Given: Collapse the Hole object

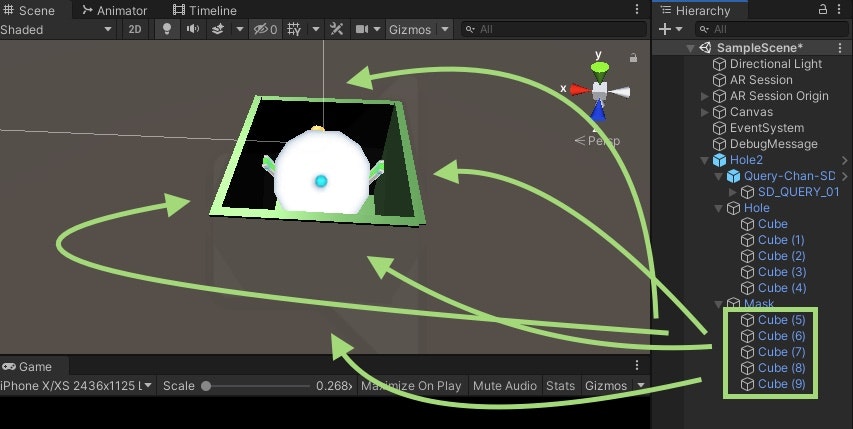Looking at the screenshot, I should click(x=719, y=208).
